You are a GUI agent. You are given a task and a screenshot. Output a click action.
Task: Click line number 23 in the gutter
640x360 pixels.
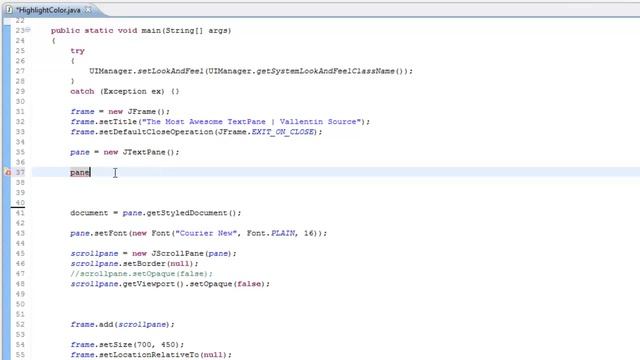coord(20,31)
